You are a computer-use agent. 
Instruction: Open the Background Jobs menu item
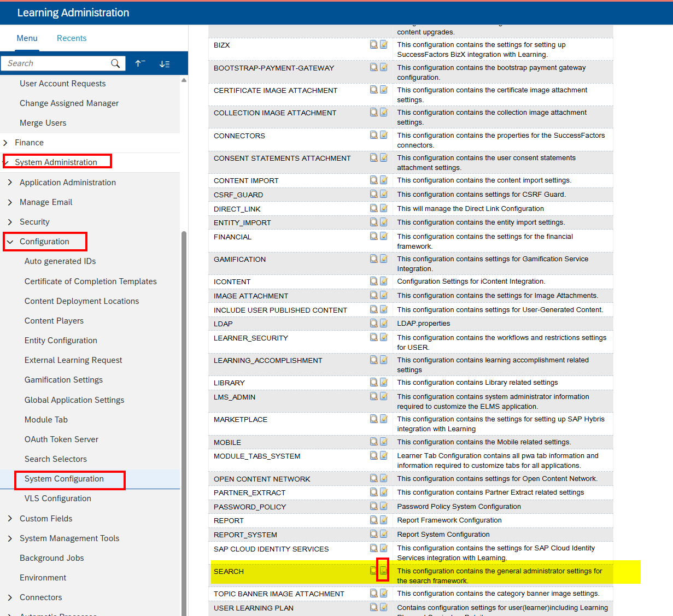click(52, 558)
